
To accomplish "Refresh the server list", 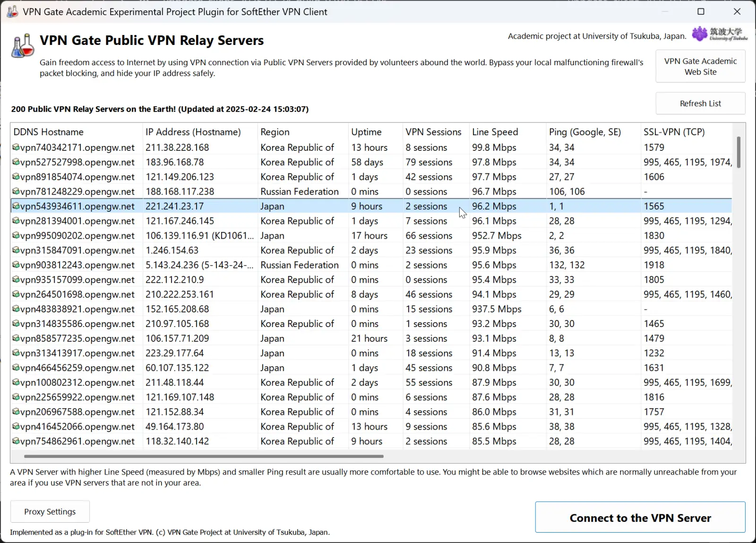I will click(x=700, y=103).
